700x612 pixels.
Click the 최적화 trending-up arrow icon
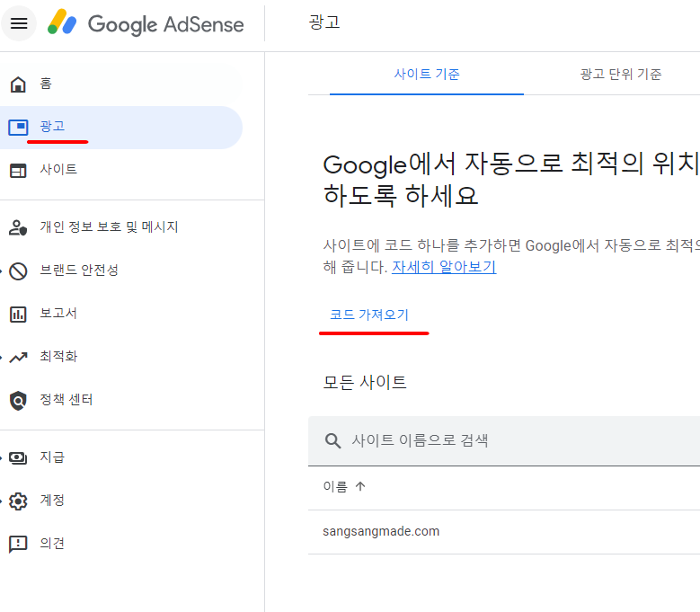18,357
